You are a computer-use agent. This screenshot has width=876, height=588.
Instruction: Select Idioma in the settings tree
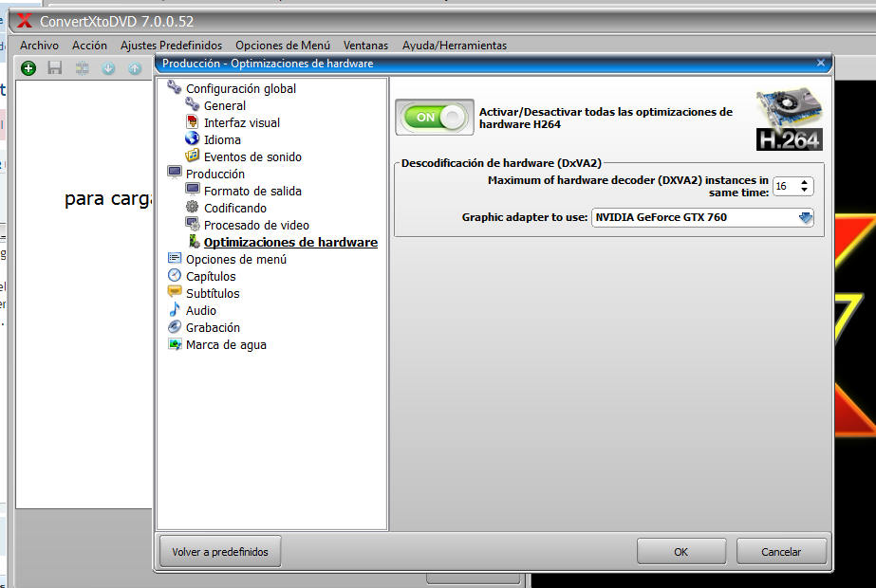pyautogui.click(x=222, y=139)
